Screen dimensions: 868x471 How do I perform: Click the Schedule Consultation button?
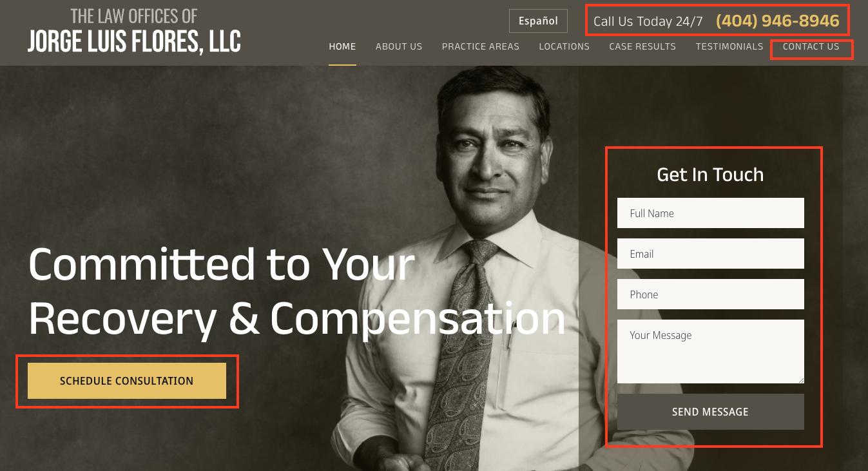[x=127, y=381]
